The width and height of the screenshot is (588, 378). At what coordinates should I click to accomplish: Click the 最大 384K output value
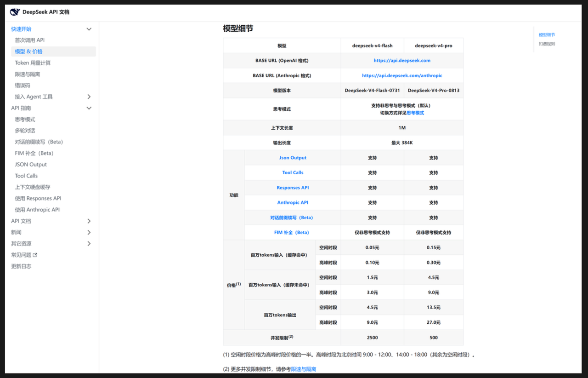[402, 143]
